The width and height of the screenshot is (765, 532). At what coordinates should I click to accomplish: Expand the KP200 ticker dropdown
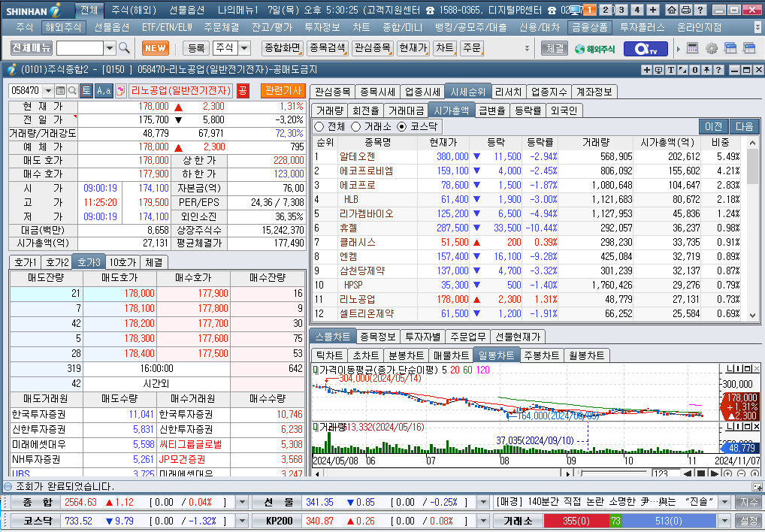[483, 521]
